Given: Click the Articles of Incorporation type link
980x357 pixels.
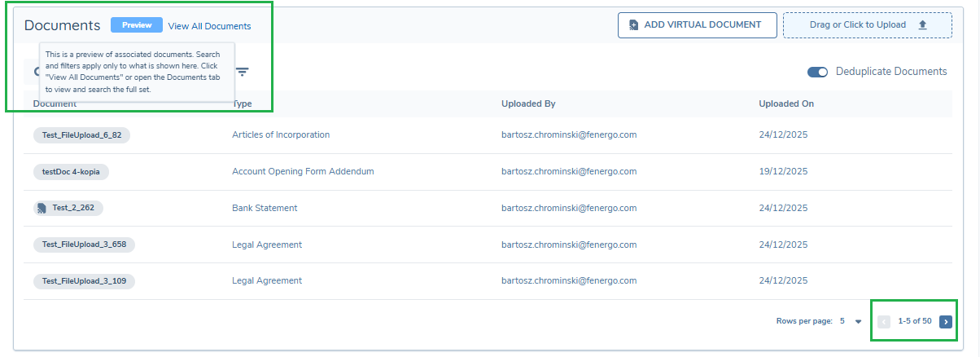Looking at the screenshot, I should (x=281, y=135).
